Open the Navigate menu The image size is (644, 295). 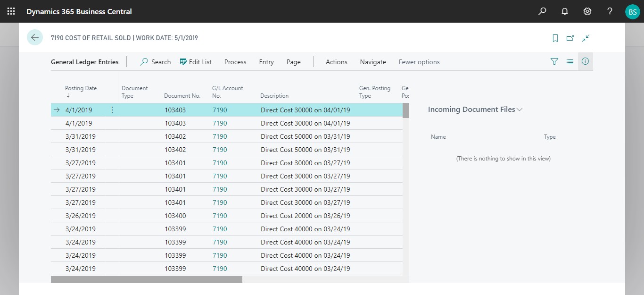click(x=373, y=62)
